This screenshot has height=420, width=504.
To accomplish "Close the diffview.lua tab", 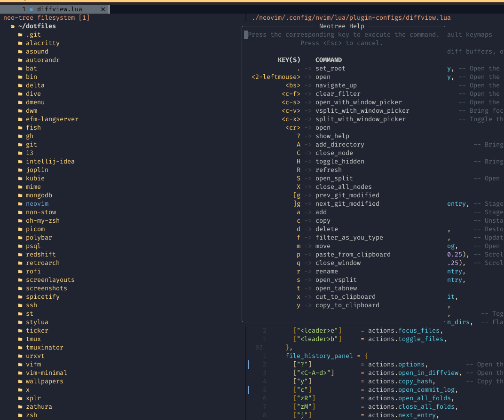I will point(103,9).
